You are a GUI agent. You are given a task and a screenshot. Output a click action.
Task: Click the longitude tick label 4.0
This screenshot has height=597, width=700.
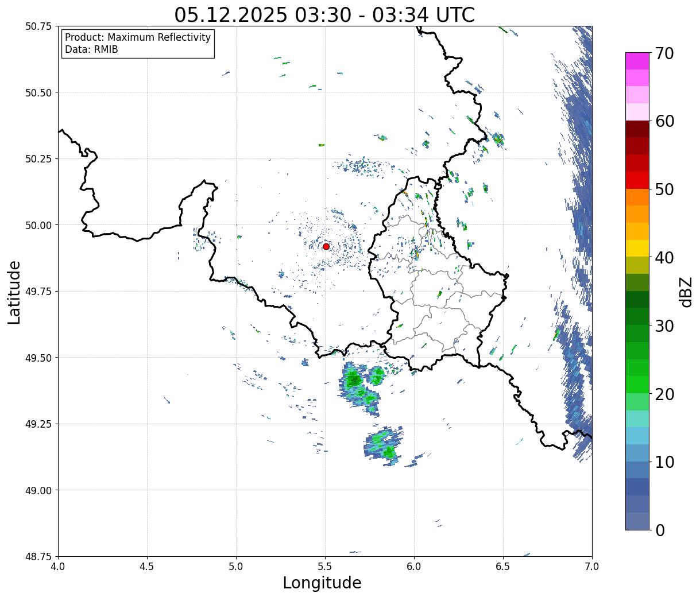pyautogui.click(x=58, y=567)
